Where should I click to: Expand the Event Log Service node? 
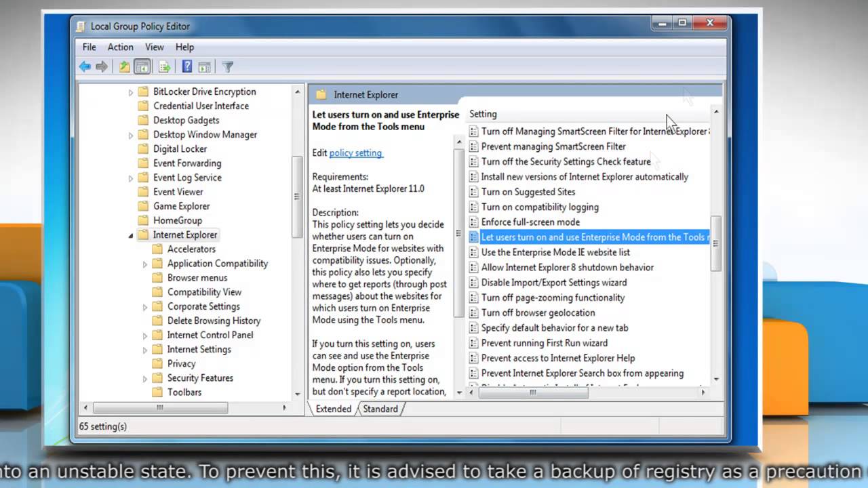pos(131,178)
